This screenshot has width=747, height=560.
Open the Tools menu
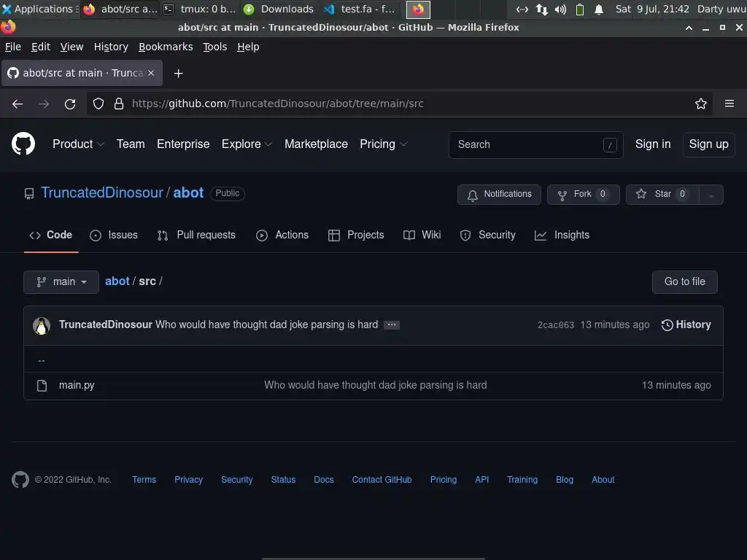click(215, 47)
